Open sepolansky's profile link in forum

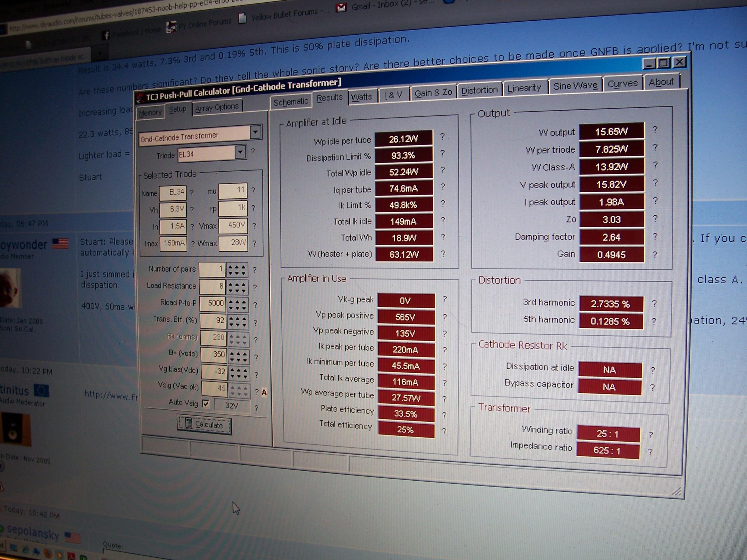(33, 533)
